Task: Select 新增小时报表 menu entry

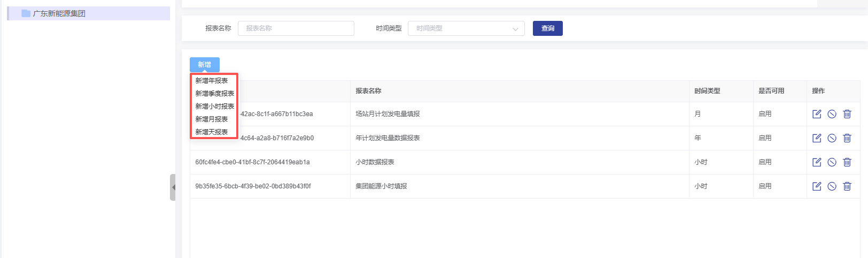Action: 214,107
